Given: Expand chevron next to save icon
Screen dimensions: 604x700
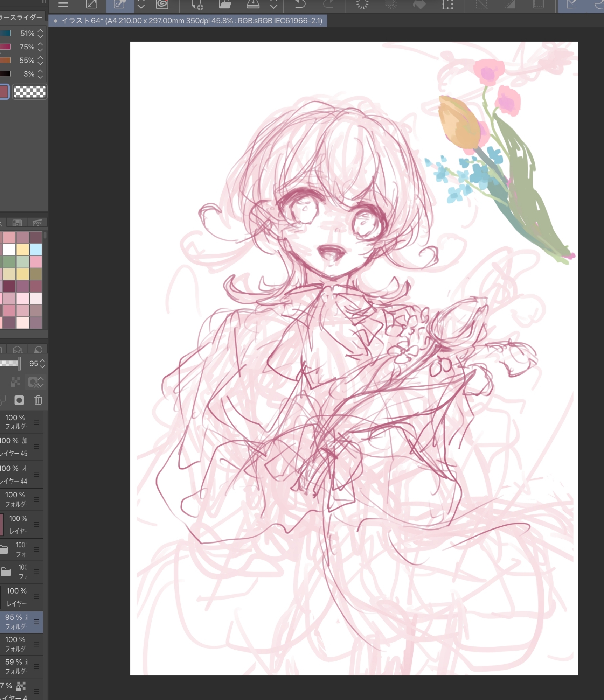Looking at the screenshot, I should (x=273, y=4).
